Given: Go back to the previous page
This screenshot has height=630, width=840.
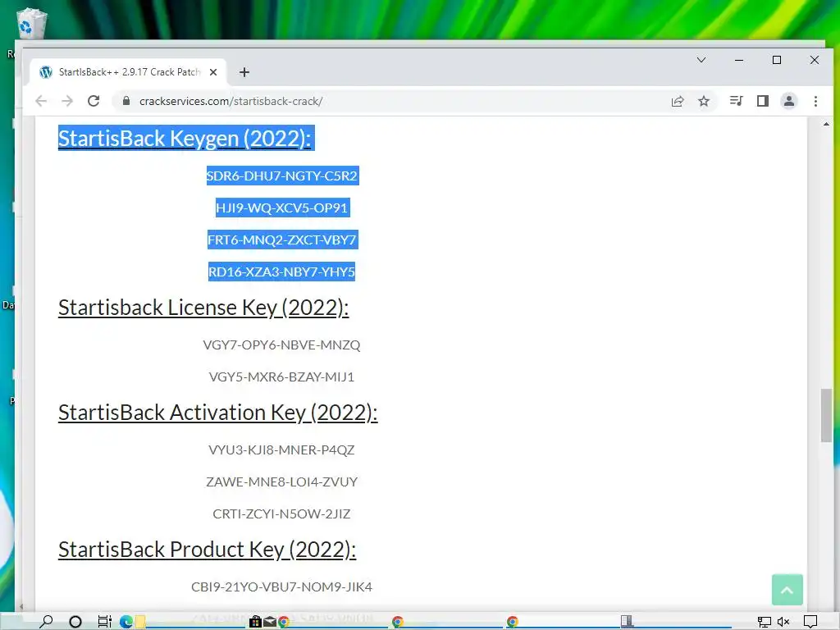Looking at the screenshot, I should [41, 101].
